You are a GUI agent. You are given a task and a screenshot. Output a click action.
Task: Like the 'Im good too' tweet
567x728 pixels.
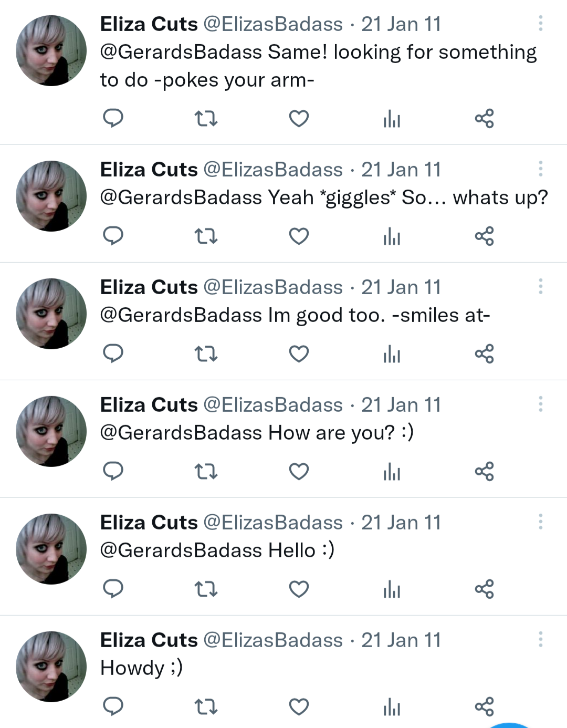299,354
